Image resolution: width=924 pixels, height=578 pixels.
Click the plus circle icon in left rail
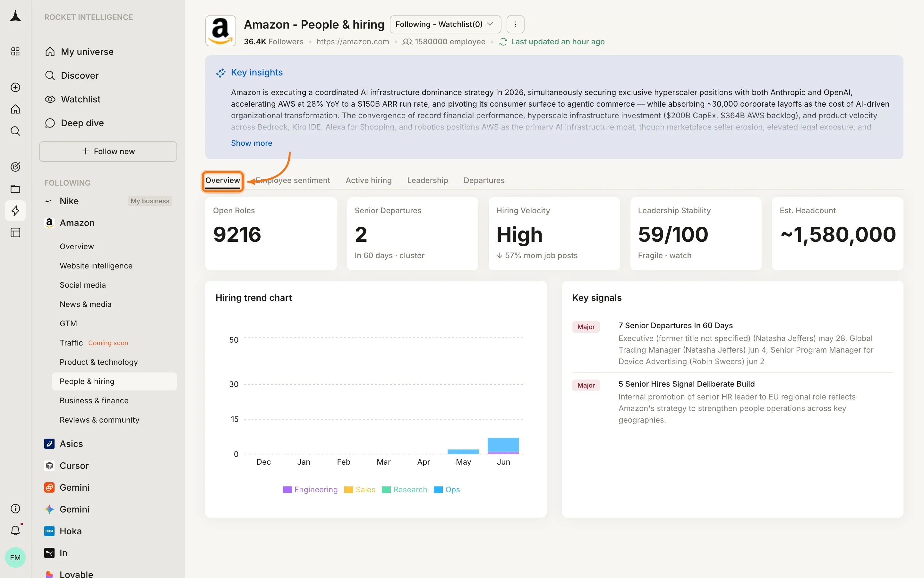(15, 87)
